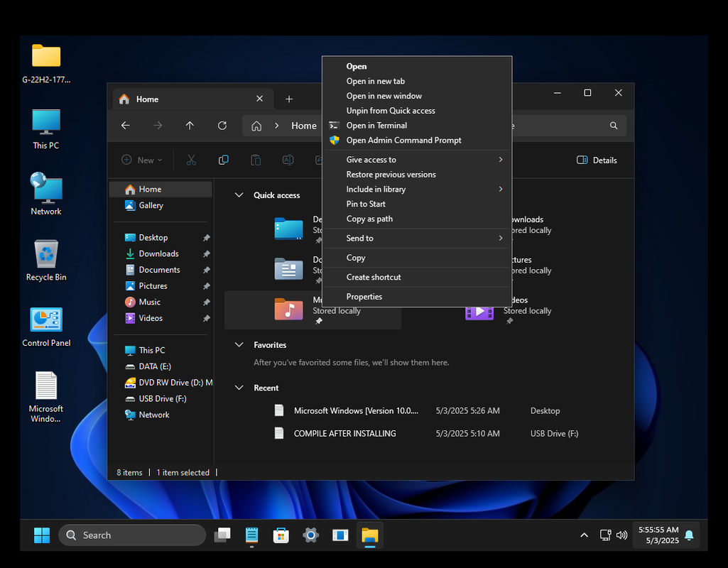Open notifications bell icon
The width and height of the screenshot is (728, 568).
[x=689, y=535]
